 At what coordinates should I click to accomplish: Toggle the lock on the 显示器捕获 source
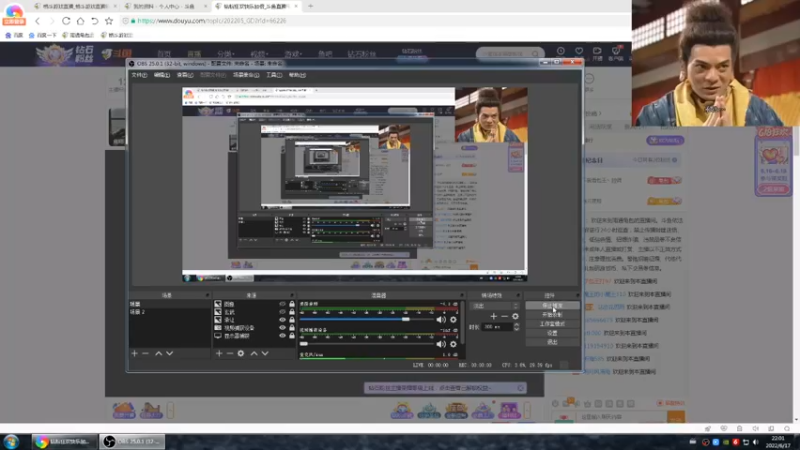[x=292, y=336]
